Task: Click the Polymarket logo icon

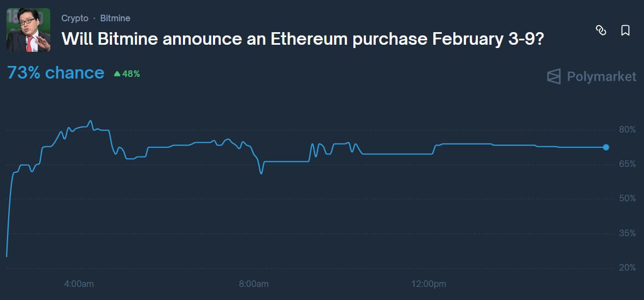Action: [x=554, y=77]
